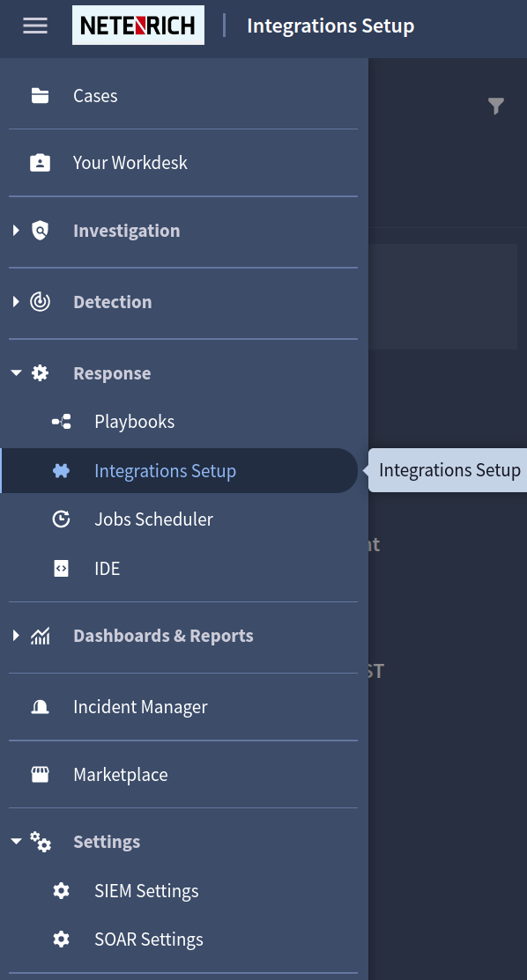Select the Investigation shield icon
527x980 pixels.
click(41, 230)
